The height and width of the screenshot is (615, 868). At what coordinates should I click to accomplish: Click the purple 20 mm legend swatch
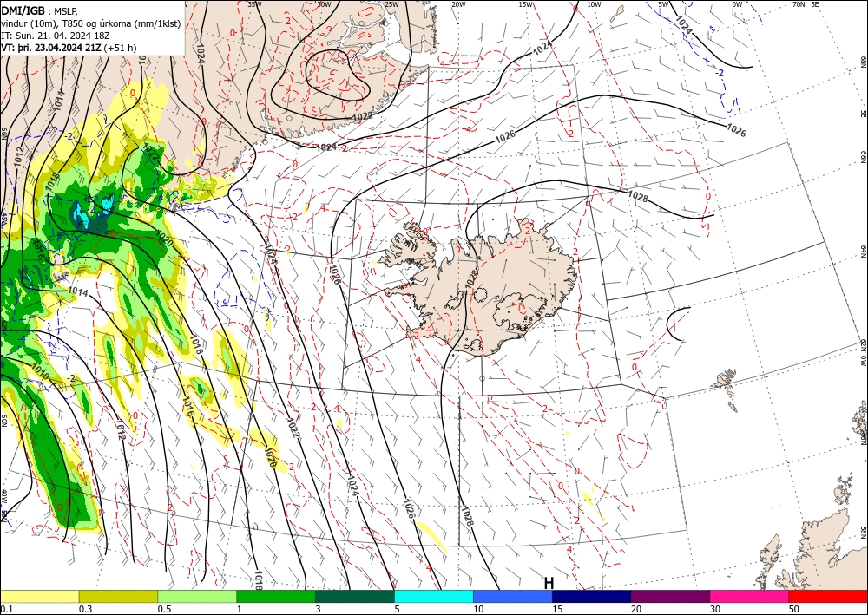point(670,596)
